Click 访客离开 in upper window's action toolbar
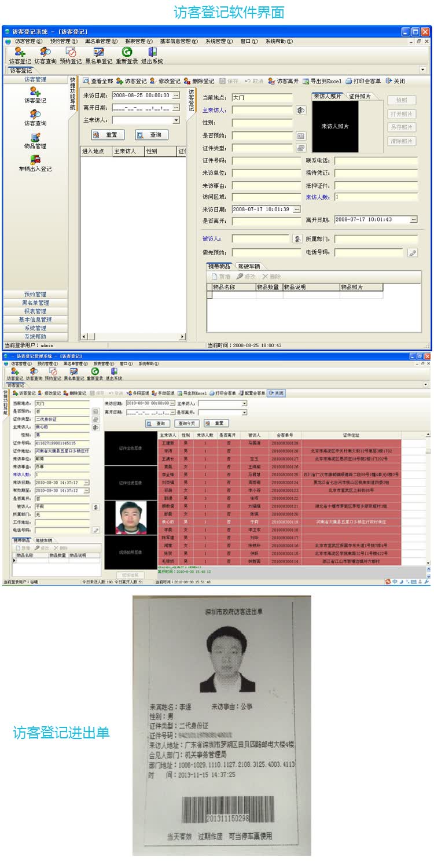 tap(284, 82)
